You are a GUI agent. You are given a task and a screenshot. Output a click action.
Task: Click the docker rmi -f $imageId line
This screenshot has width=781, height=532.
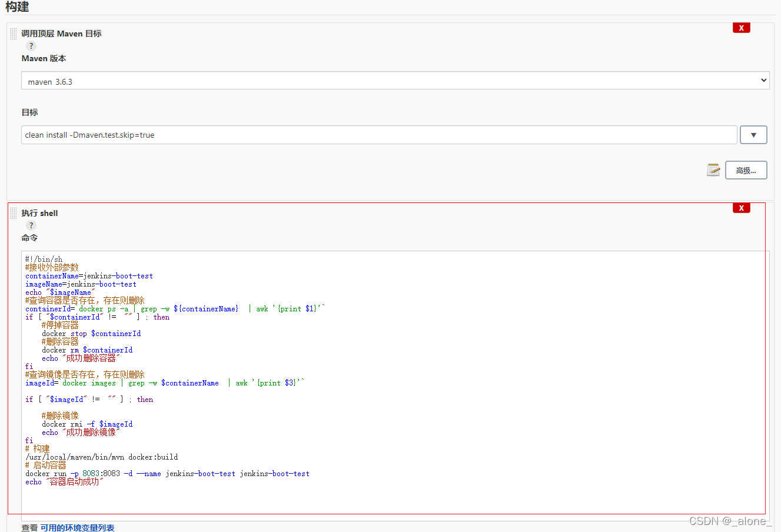pyautogui.click(x=87, y=424)
